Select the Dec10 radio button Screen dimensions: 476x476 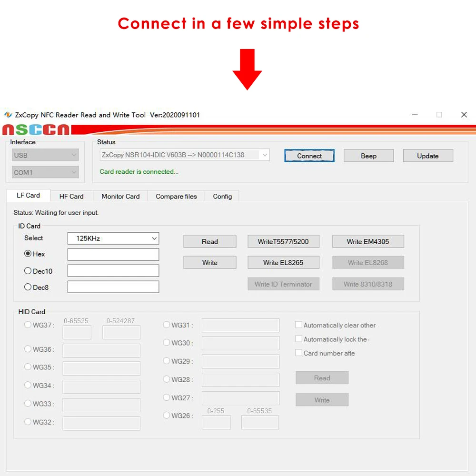[28, 270]
